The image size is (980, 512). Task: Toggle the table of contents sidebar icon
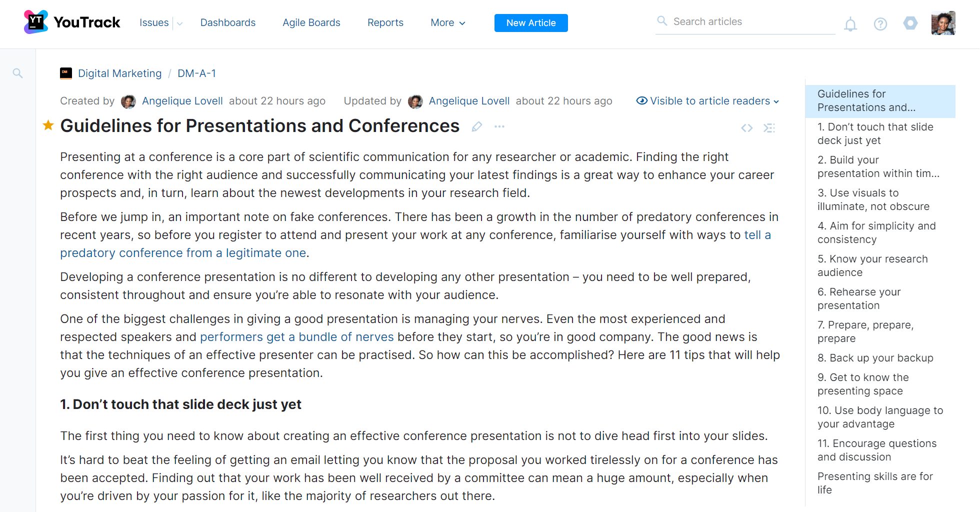769,128
